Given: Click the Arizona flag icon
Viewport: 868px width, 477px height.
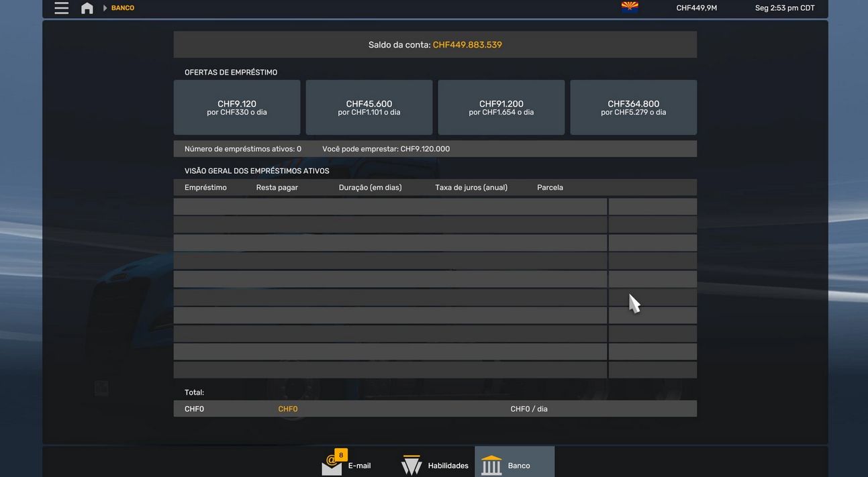Looking at the screenshot, I should point(630,7).
